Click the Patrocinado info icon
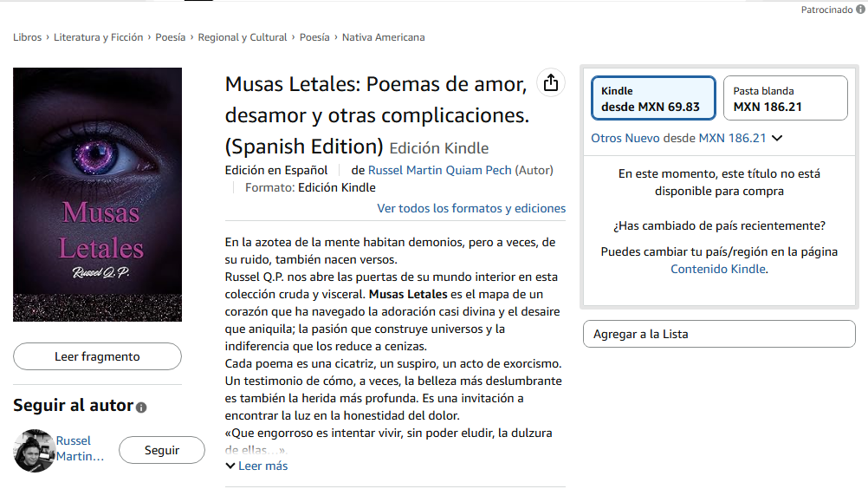Viewport: 868px width, 489px height. pyautogui.click(x=860, y=10)
